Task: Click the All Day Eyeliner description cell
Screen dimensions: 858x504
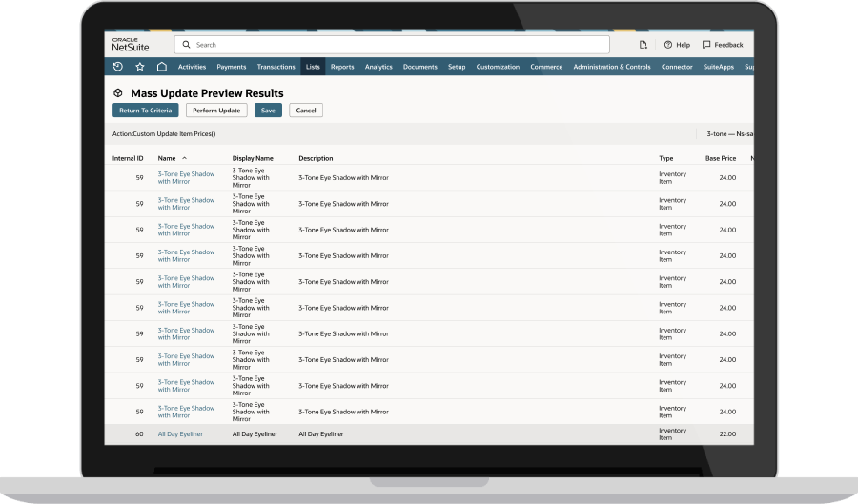Action: tap(321, 434)
